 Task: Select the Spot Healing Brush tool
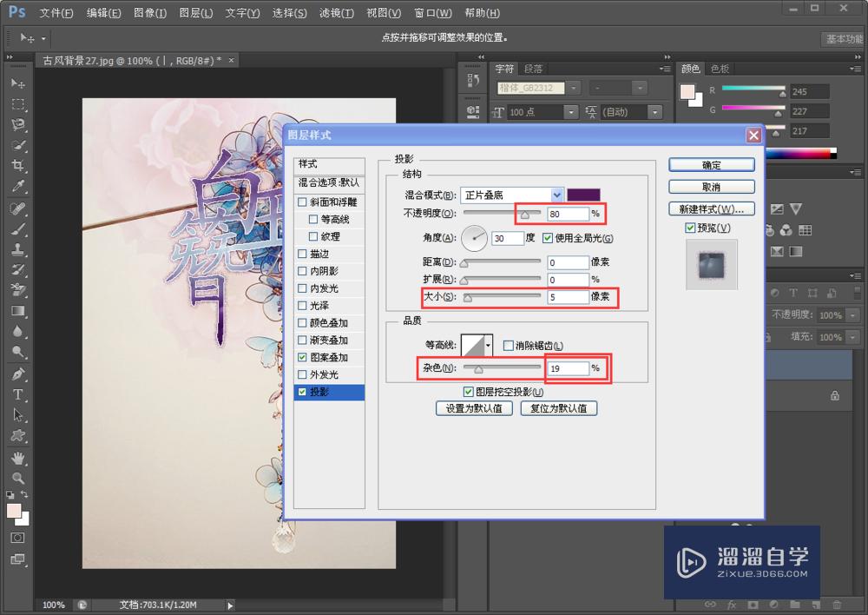[x=17, y=208]
